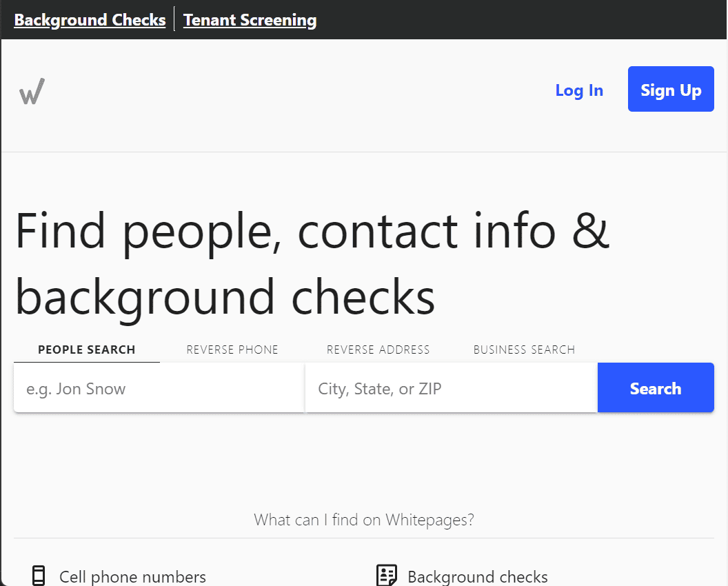
Task: Click the background checks heading line
Action: pos(225,297)
